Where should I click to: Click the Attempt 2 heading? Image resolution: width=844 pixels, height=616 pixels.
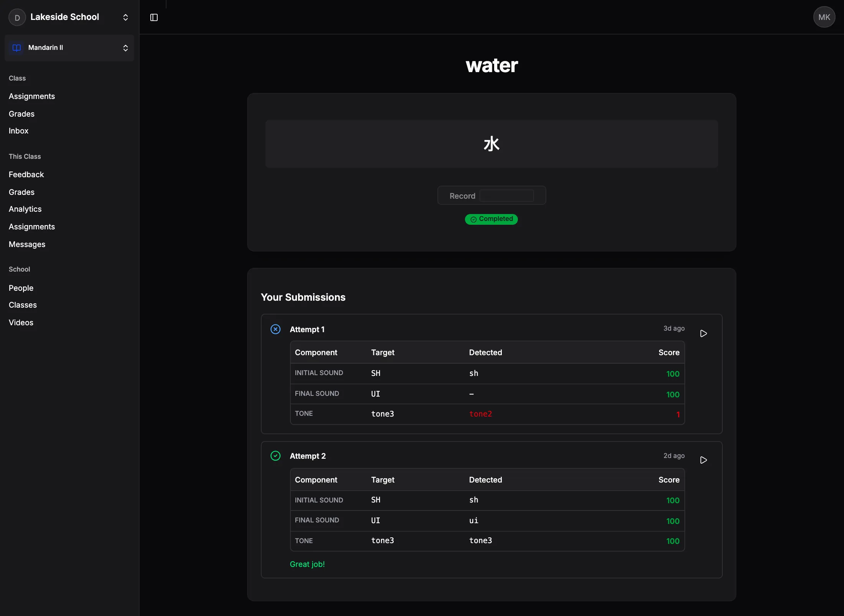click(x=308, y=456)
